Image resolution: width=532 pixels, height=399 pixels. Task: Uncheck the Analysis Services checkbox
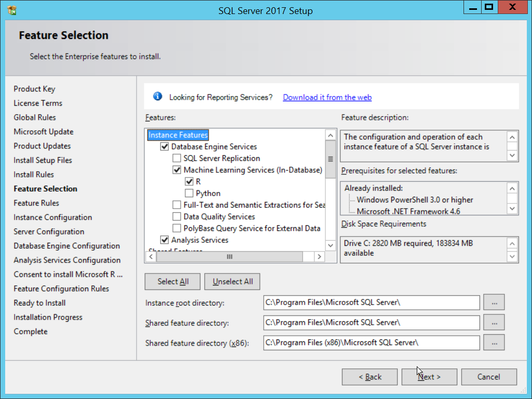coord(165,240)
